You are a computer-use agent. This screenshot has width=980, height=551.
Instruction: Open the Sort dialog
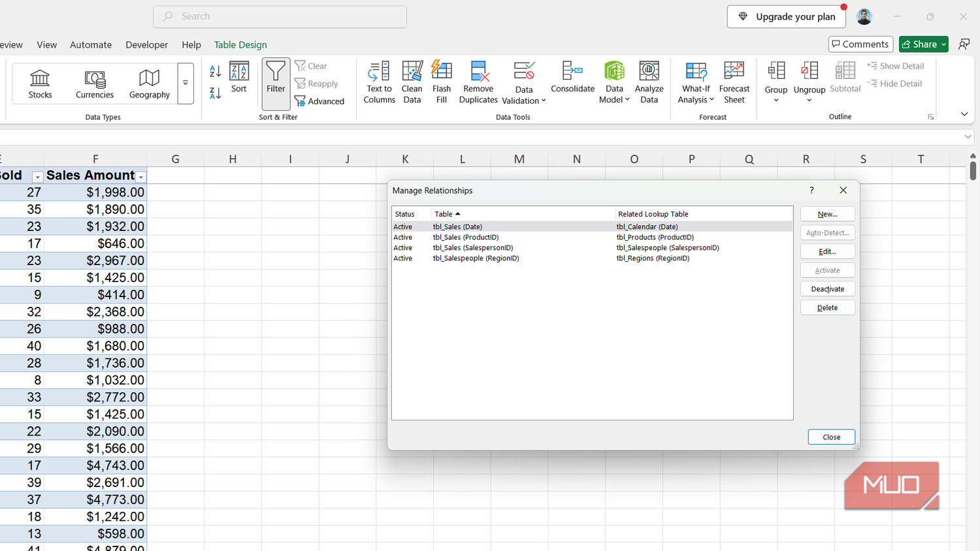point(239,78)
